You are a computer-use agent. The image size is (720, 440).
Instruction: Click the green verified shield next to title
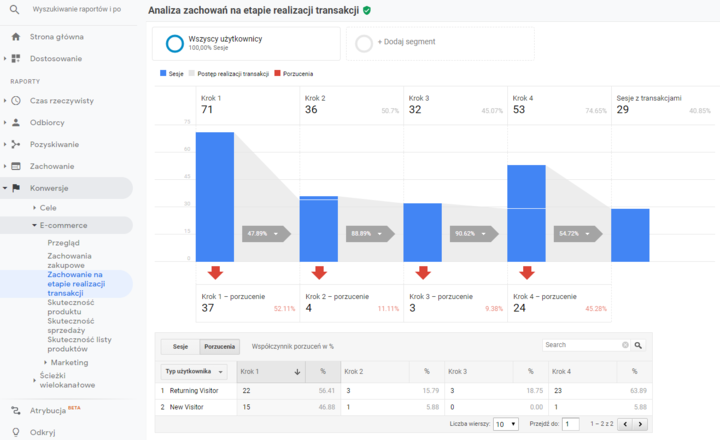(x=367, y=10)
